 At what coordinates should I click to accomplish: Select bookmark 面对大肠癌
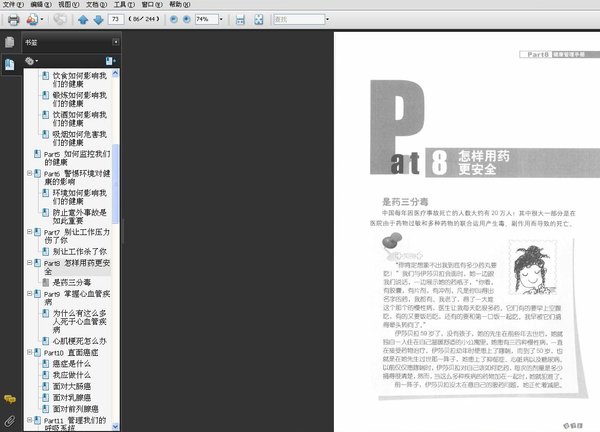click(72, 386)
